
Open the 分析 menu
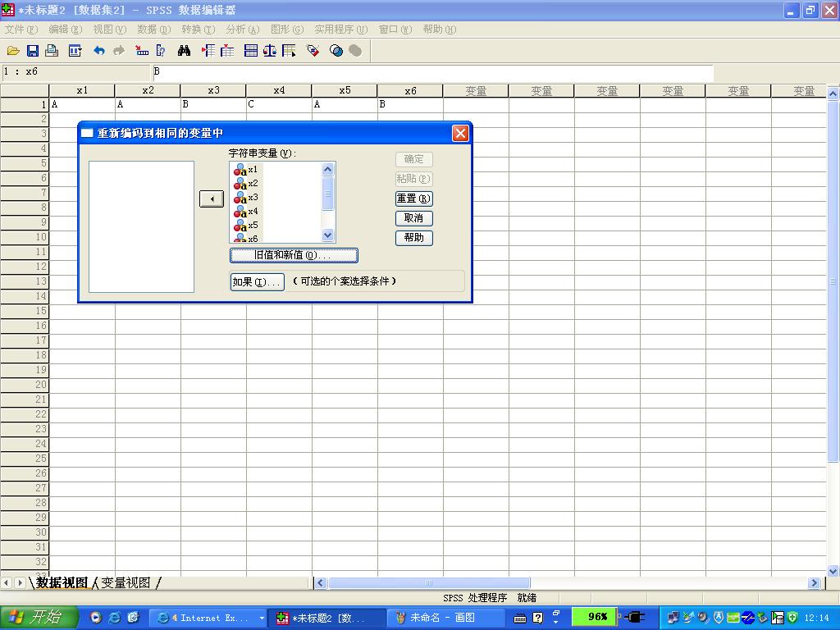pyautogui.click(x=242, y=30)
